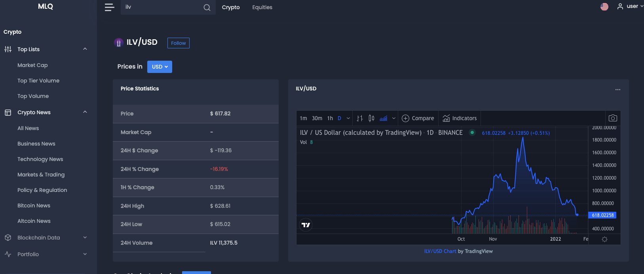The image size is (644, 274).
Task: Click the search field containing ilv
Action: [162, 7]
